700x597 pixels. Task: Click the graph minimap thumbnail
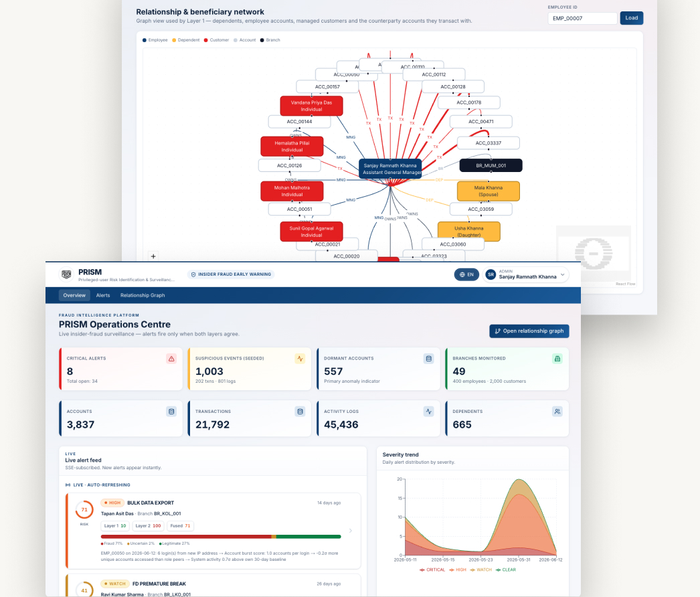click(594, 254)
